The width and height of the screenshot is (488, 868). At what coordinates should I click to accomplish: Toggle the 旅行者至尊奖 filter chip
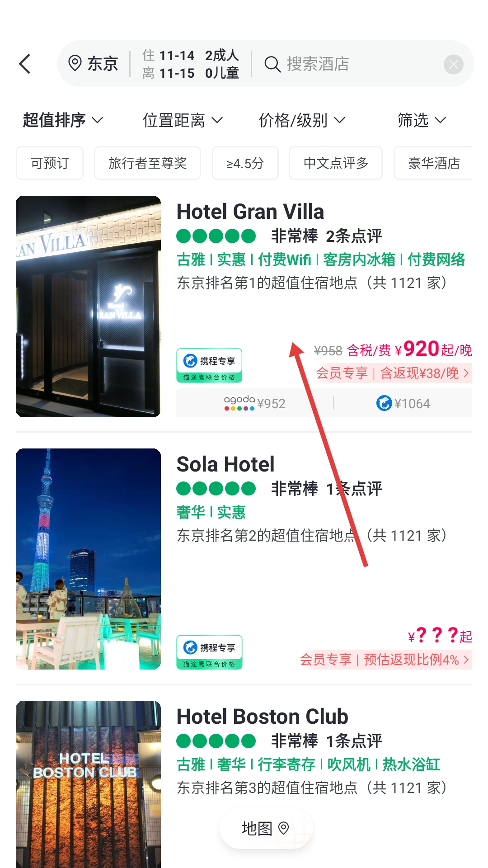(147, 163)
